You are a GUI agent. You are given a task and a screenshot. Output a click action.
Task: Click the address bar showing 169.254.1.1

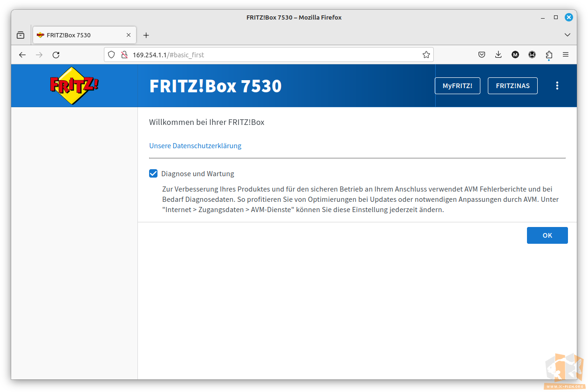pos(268,55)
